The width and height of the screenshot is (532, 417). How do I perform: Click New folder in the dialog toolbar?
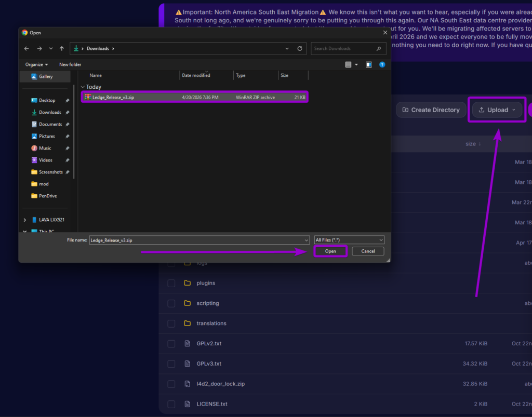pyautogui.click(x=70, y=64)
